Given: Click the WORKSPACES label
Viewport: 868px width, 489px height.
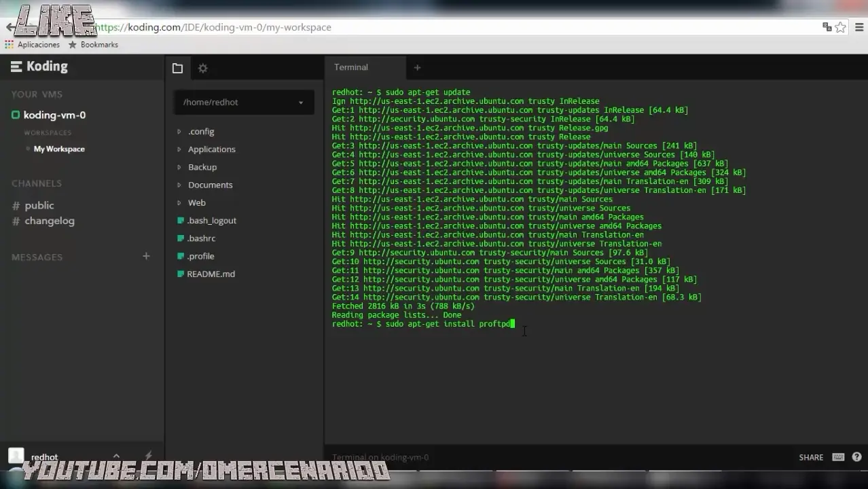Looking at the screenshot, I should pyautogui.click(x=48, y=132).
